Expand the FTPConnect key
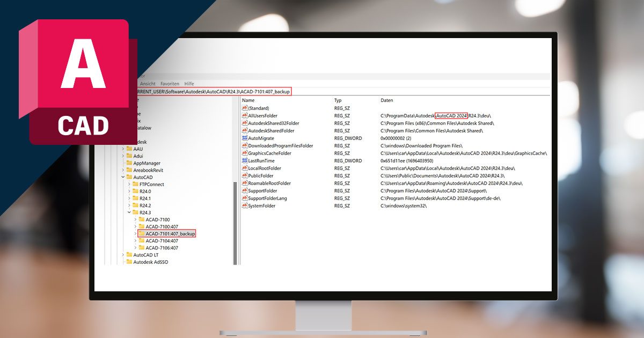The height and width of the screenshot is (338, 644). 129,185
